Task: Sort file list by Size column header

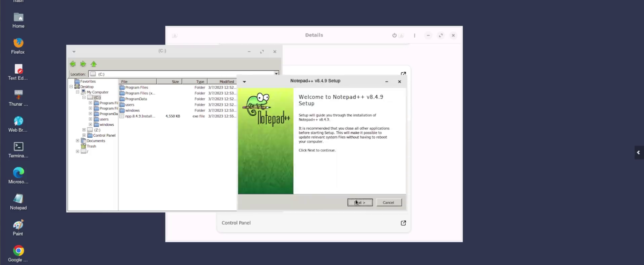Action: [x=169, y=82]
